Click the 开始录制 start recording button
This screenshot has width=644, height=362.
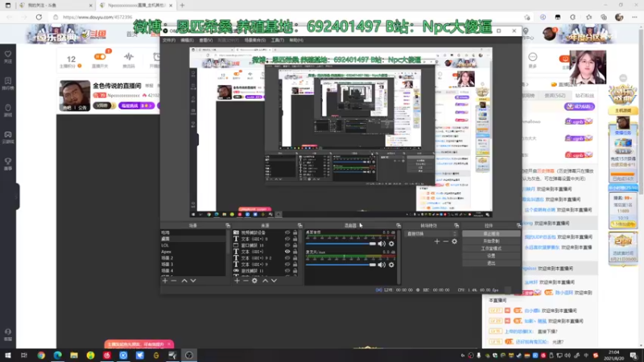pos(491,241)
